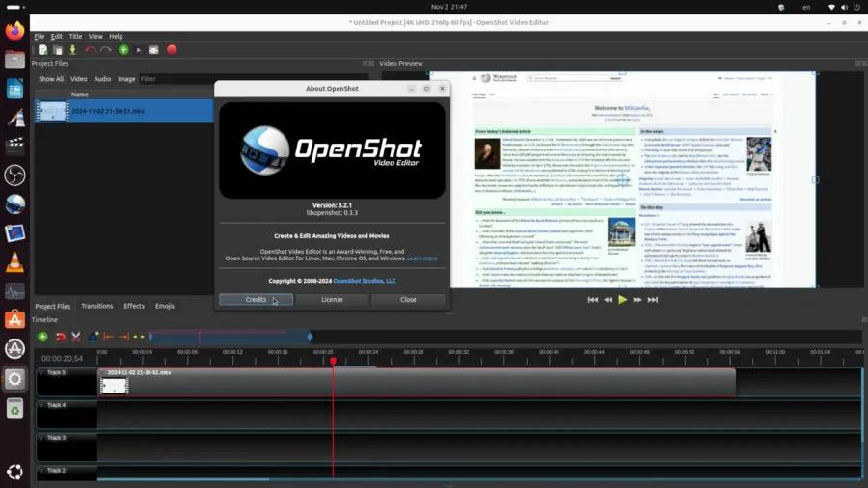The height and width of the screenshot is (488, 868).
Task: Open the clip menu arrow on timeline clip
Action: tap(102, 373)
